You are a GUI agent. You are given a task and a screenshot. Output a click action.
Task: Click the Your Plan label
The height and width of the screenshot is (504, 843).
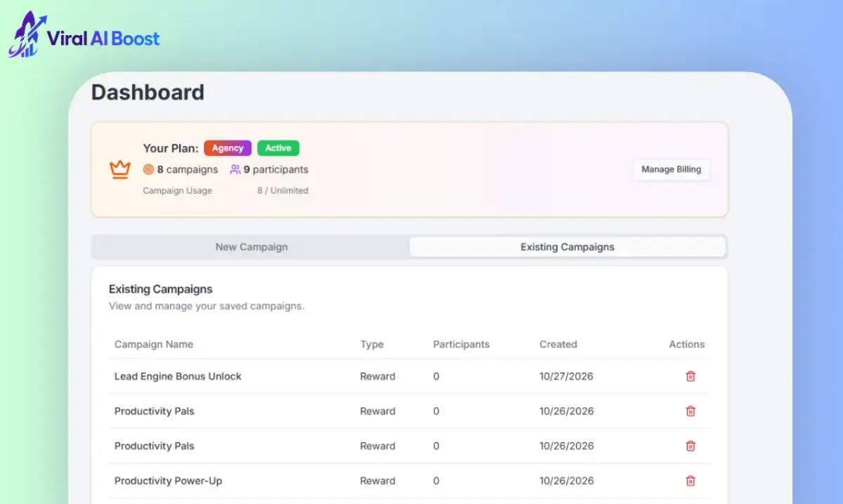tap(171, 148)
